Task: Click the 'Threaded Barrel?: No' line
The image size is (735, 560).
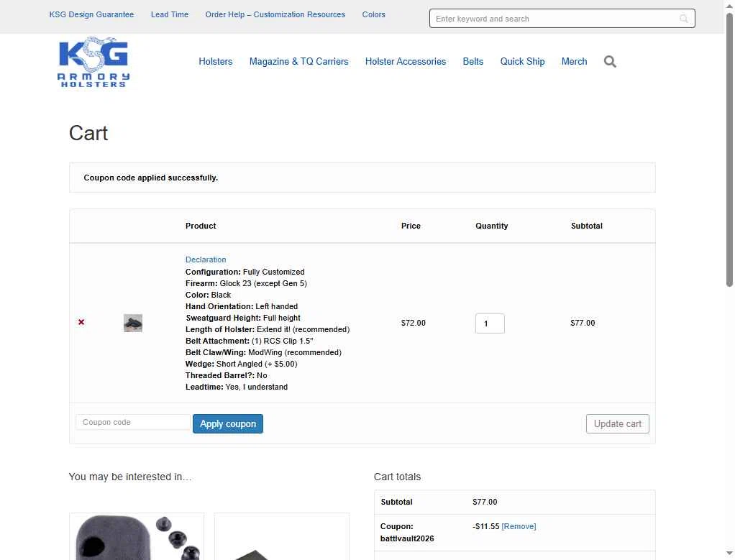Action: 227,375
